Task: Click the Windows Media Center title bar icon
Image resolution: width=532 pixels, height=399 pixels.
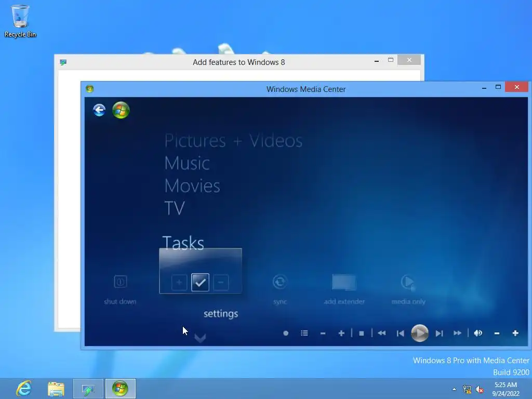Action: pyautogui.click(x=89, y=89)
